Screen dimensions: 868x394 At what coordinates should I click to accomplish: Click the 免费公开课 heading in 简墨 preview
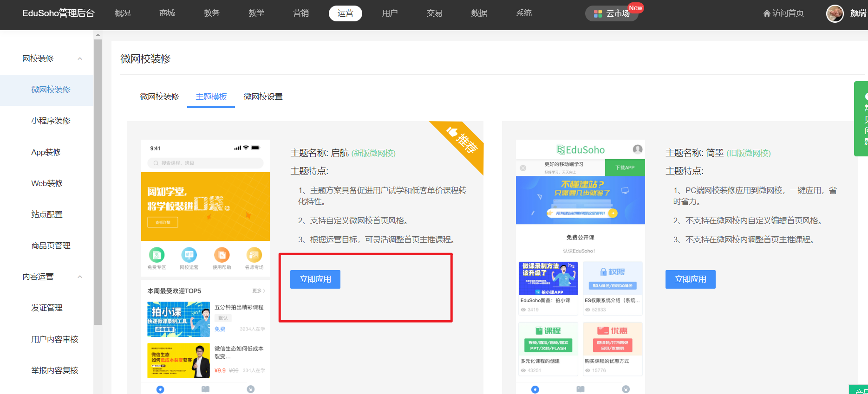[581, 238]
